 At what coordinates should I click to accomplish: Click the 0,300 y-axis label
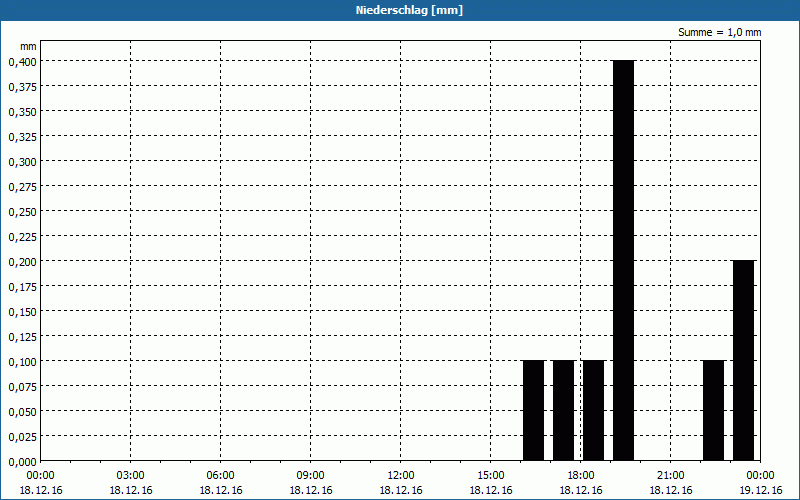22,162
